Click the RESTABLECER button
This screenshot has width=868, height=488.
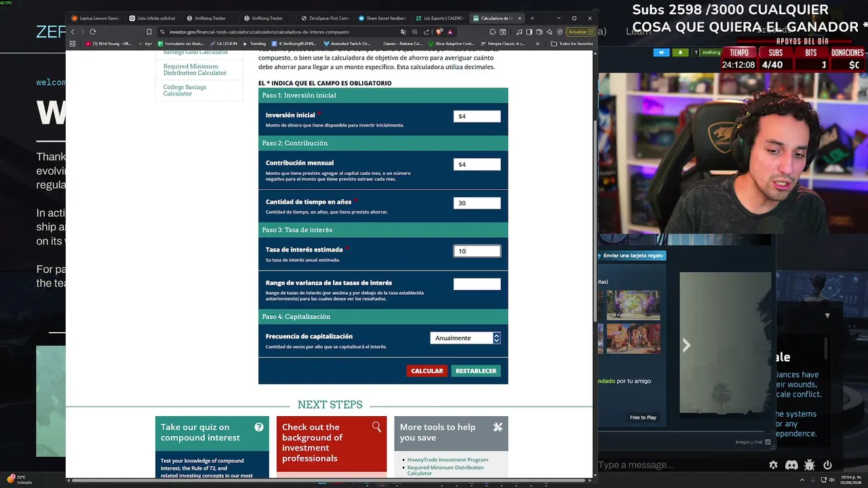(x=475, y=371)
